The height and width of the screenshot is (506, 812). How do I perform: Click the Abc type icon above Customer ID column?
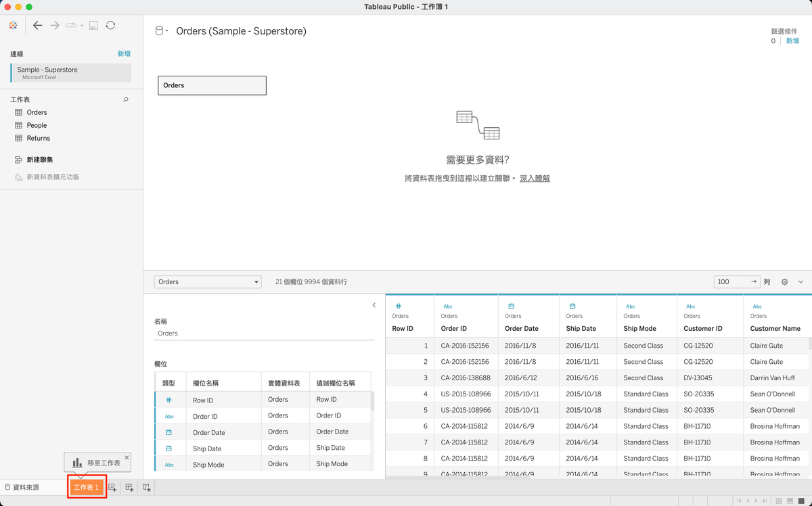[x=690, y=306]
